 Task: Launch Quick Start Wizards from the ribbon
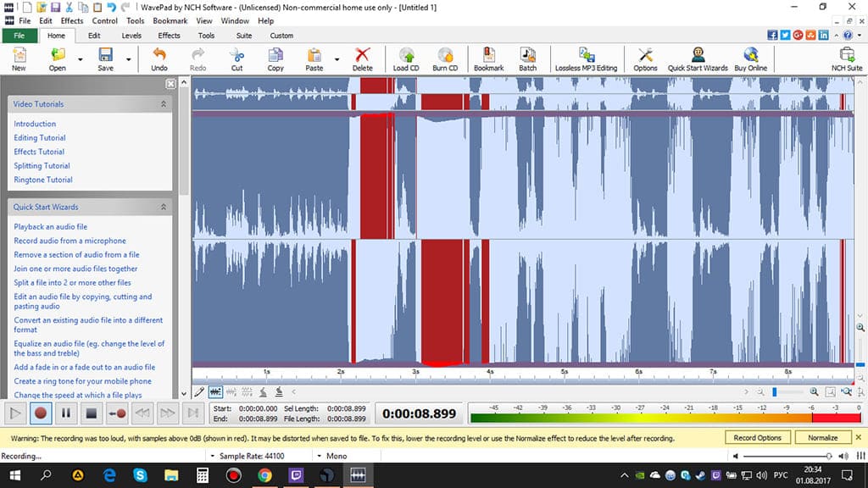coord(698,59)
